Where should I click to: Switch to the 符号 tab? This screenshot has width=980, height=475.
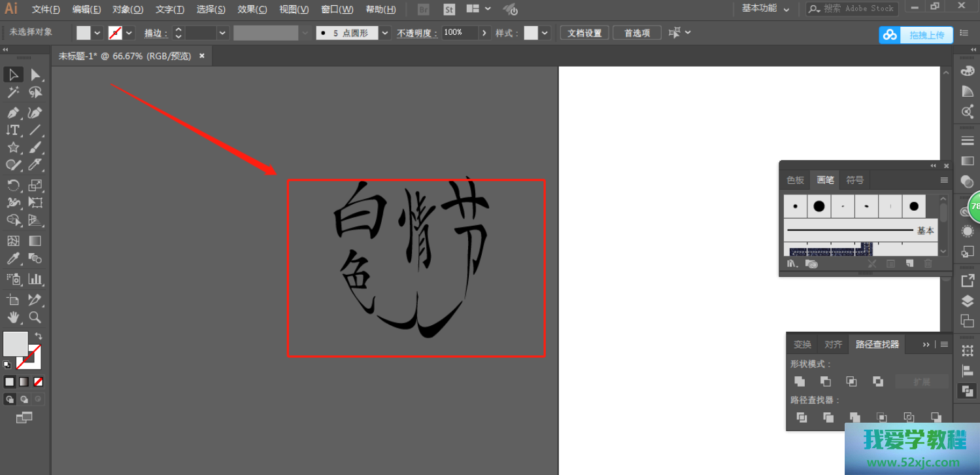point(854,180)
